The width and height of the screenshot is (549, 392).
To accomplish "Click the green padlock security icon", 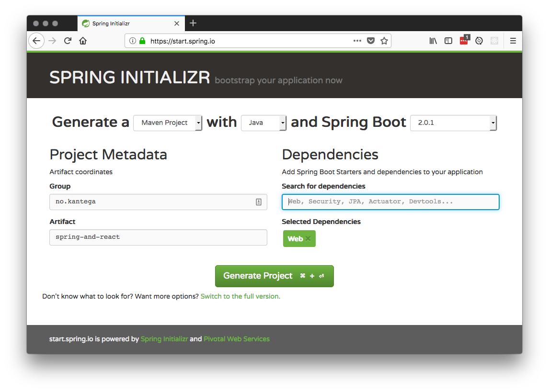I will pyautogui.click(x=142, y=41).
